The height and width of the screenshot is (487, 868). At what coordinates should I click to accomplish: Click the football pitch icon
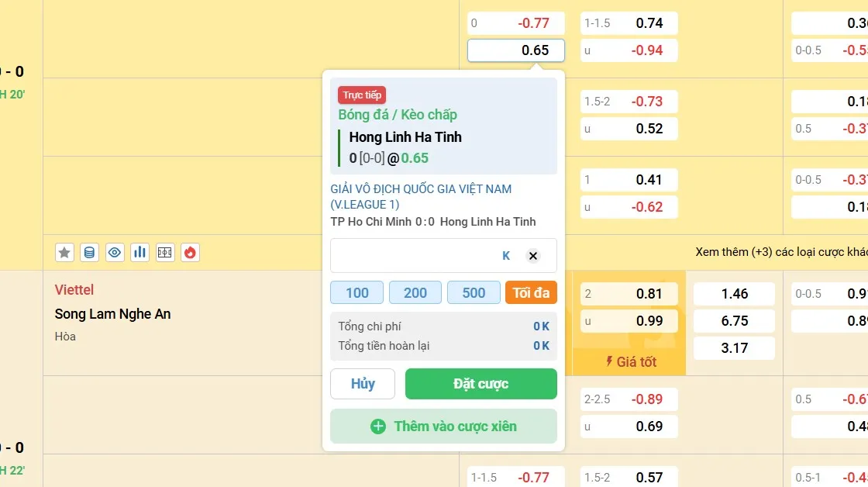click(165, 252)
